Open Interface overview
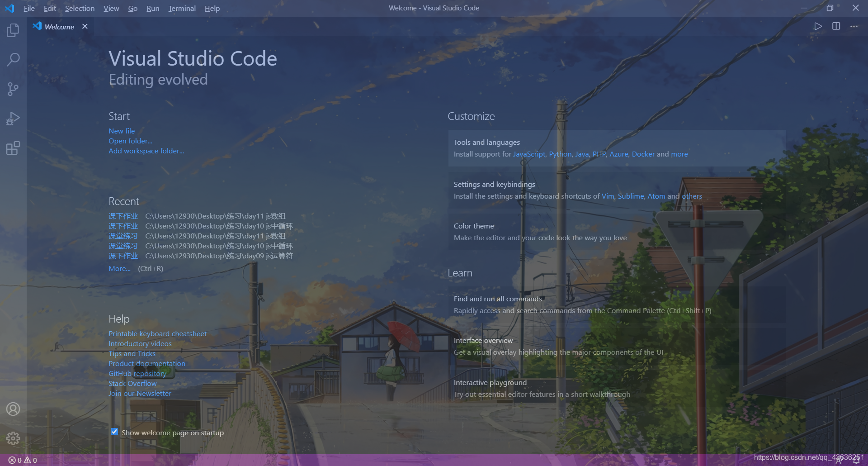Viewport: 868px width, 466px height. click(x=617, y=346)
